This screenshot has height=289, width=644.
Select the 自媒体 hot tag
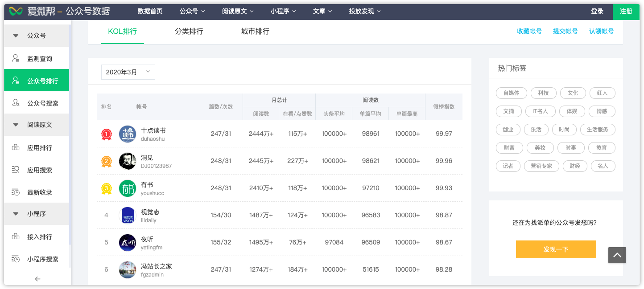pyautogui.click(x=512, y=93)
